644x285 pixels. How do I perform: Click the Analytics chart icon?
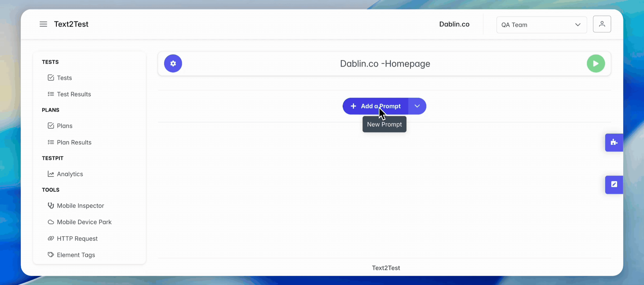tap(51, 174)
